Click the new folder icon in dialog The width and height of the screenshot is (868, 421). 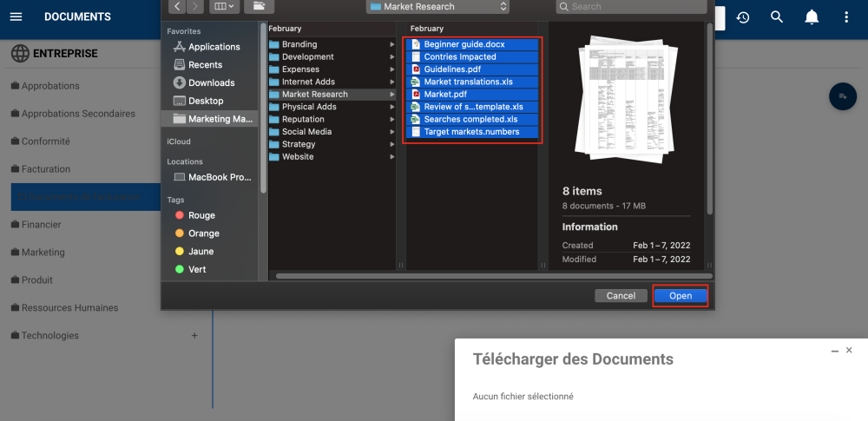(x=260, y=6)
